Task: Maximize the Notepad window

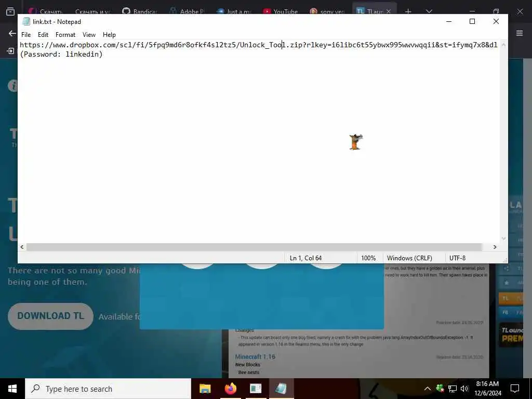Action: 472,21
